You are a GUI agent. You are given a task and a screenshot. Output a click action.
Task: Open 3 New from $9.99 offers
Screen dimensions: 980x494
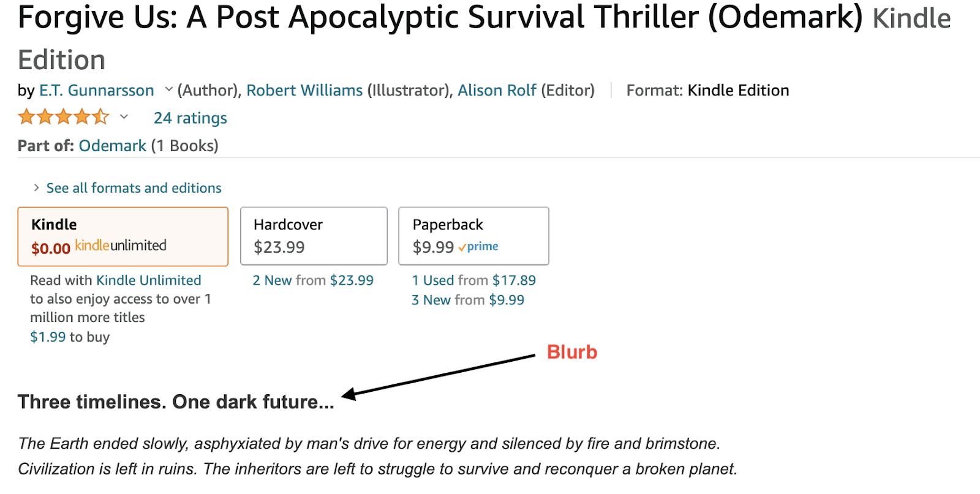click(x=468, y=300)
